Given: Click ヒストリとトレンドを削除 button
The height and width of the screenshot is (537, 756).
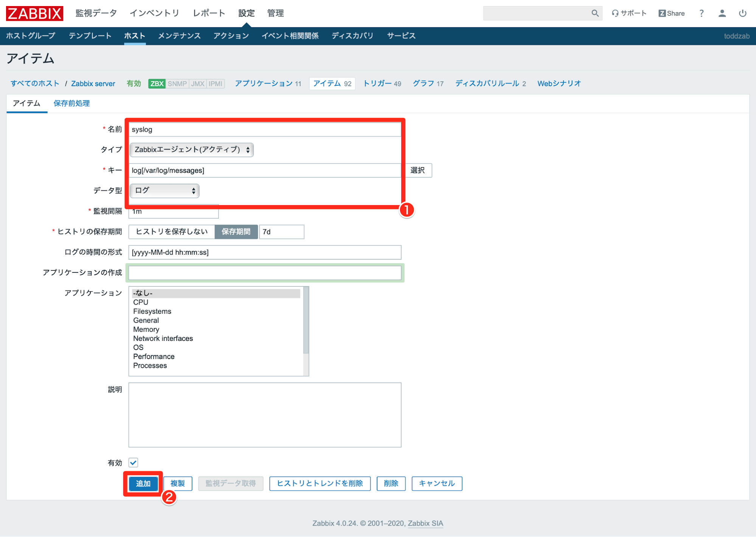Looking at the screenshot, I should [320, 483].
